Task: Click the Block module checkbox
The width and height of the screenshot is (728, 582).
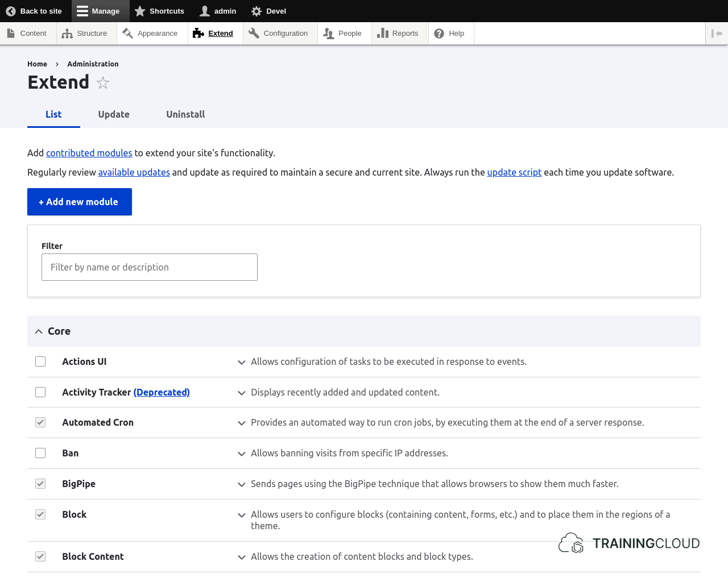Action: (40, 514)
